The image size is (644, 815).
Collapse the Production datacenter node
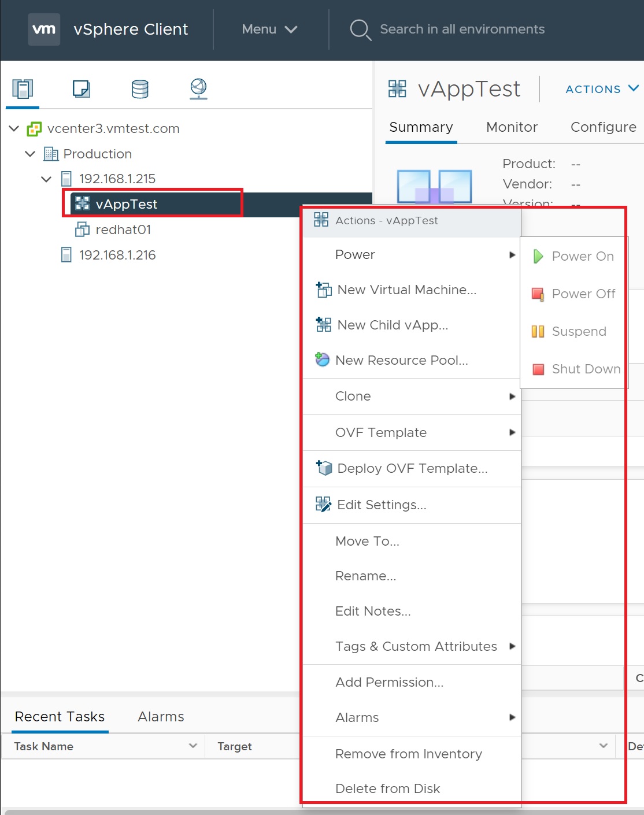tap(30, 154)
